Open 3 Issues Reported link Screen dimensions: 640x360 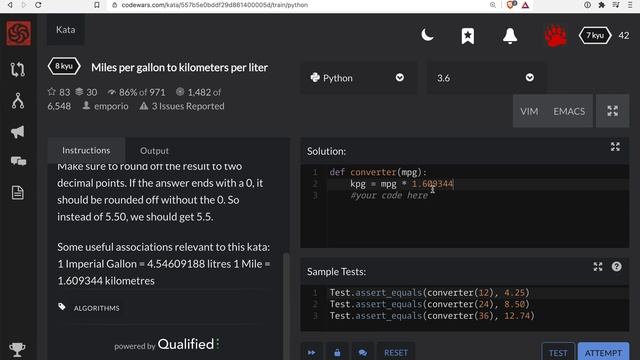[x=188, y=106]
